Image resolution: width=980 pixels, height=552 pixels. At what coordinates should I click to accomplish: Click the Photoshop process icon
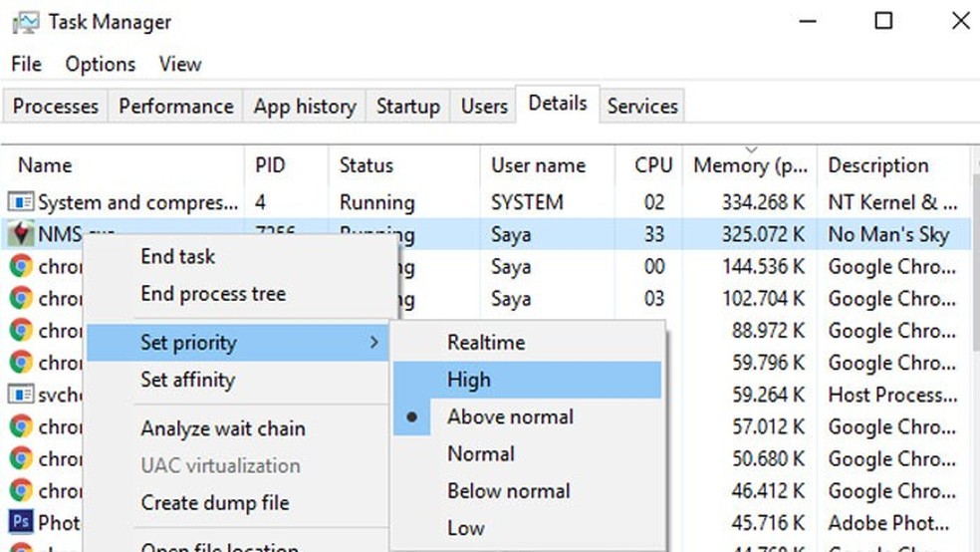pyautogui.click(x=21, y=522)
